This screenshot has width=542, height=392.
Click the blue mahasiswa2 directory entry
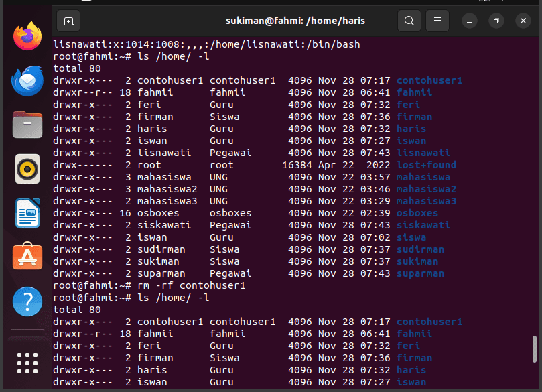[x=426, y=189]
